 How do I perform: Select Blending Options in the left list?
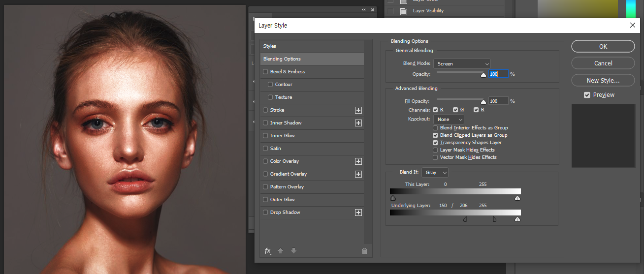click(x=312, y=59)
